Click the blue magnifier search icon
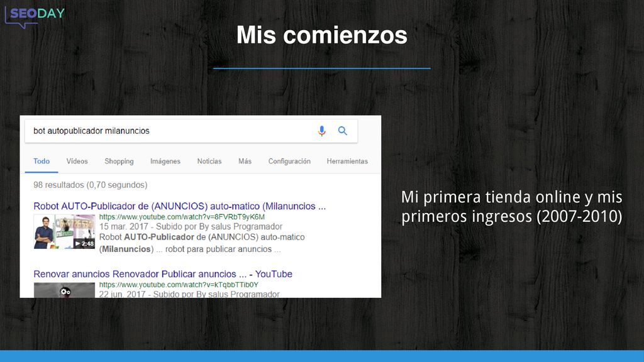 (343, 131)
